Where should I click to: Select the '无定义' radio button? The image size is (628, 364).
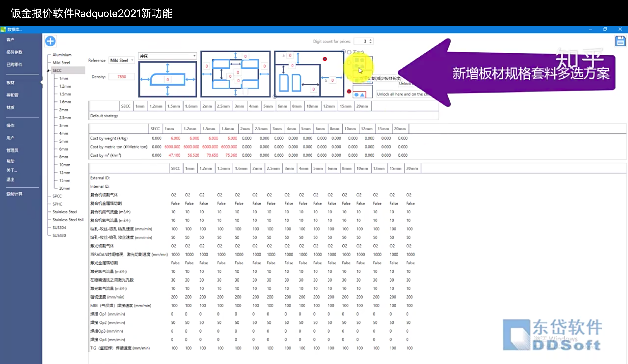click(349, 52)
